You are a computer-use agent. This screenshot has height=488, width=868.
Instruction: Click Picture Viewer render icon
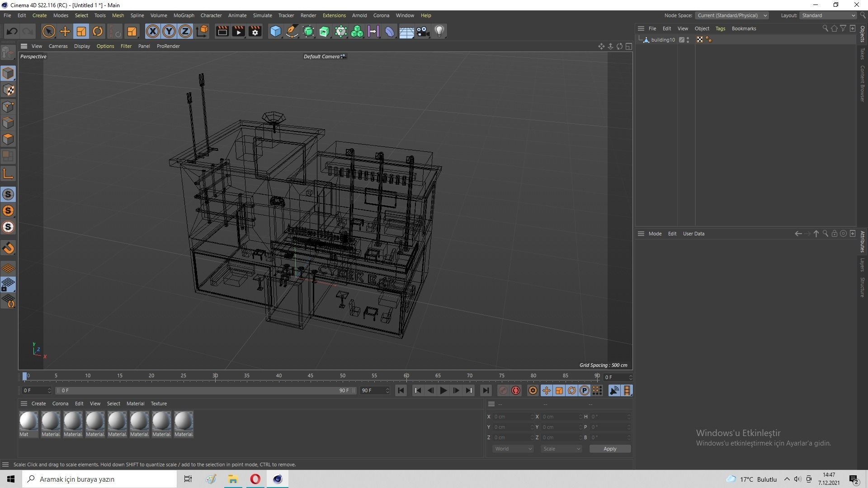tap(238, 31)
